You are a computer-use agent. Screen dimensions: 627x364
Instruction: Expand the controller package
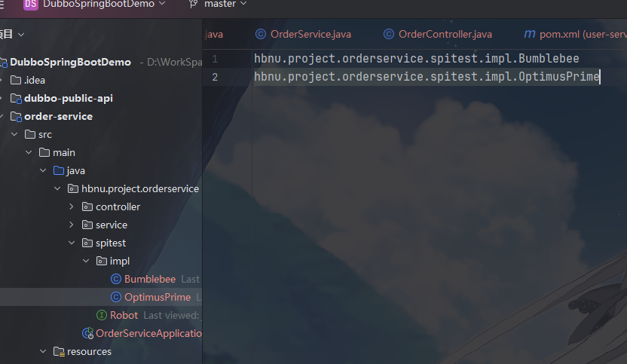click(x=72, y=206)
